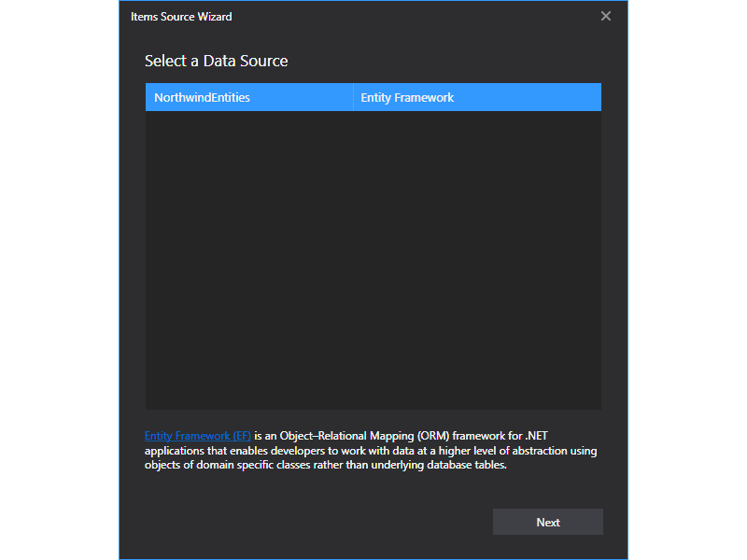Click the Entity Framework cell in the selected row
This screenshot has width=747, height=560.
[407, 97]
